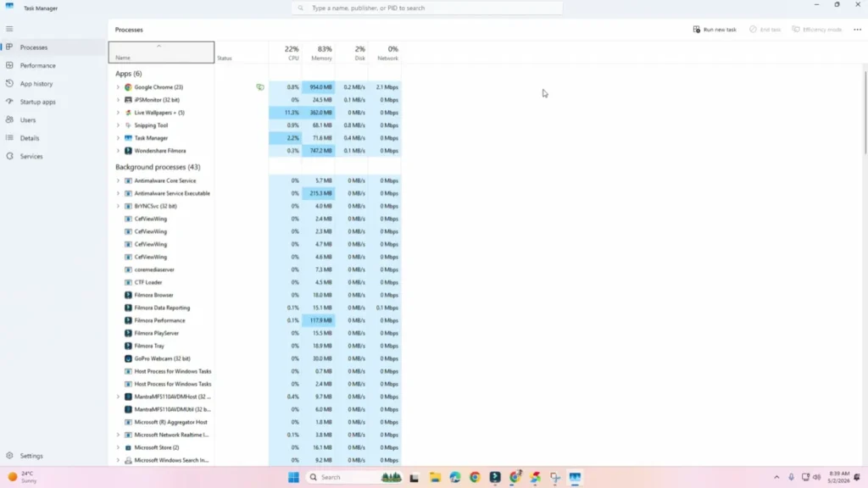The image size is (868, 488).
Task: Show hidden system tray icons
Action: pyautogui.click(x=776, y=477)
